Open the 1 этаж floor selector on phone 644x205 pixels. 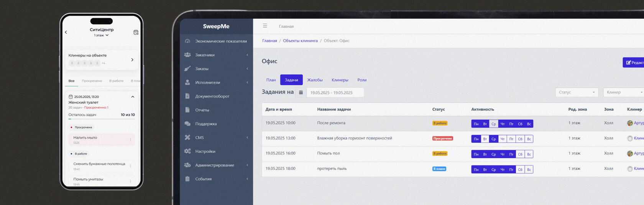pyautogui.click(x=102, y=35)
